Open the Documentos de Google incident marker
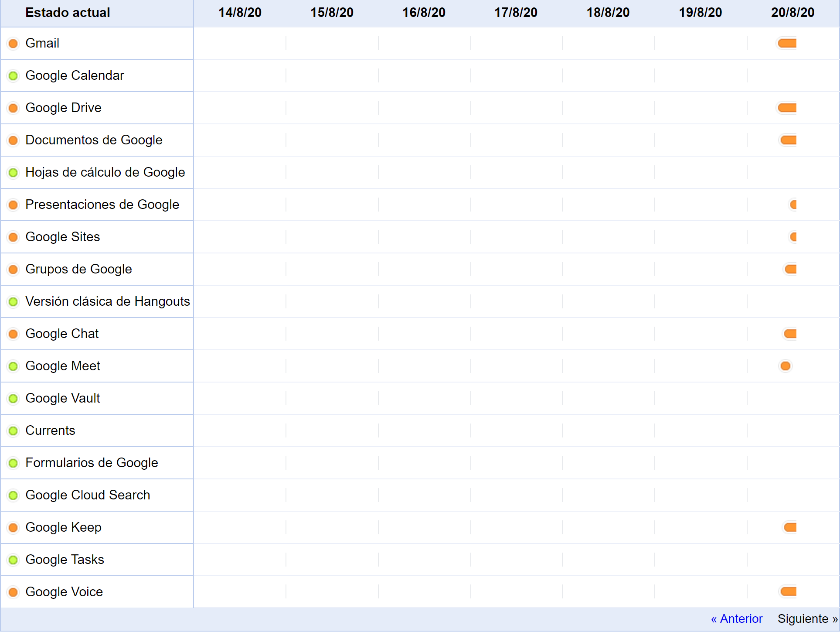This screenshot has width=840, height=632. click(x=788, y=140)
